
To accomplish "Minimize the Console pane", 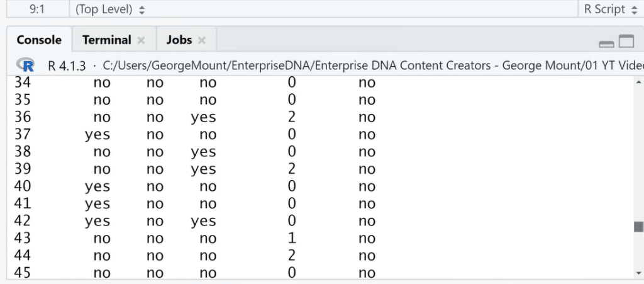I will pos(606,44).
